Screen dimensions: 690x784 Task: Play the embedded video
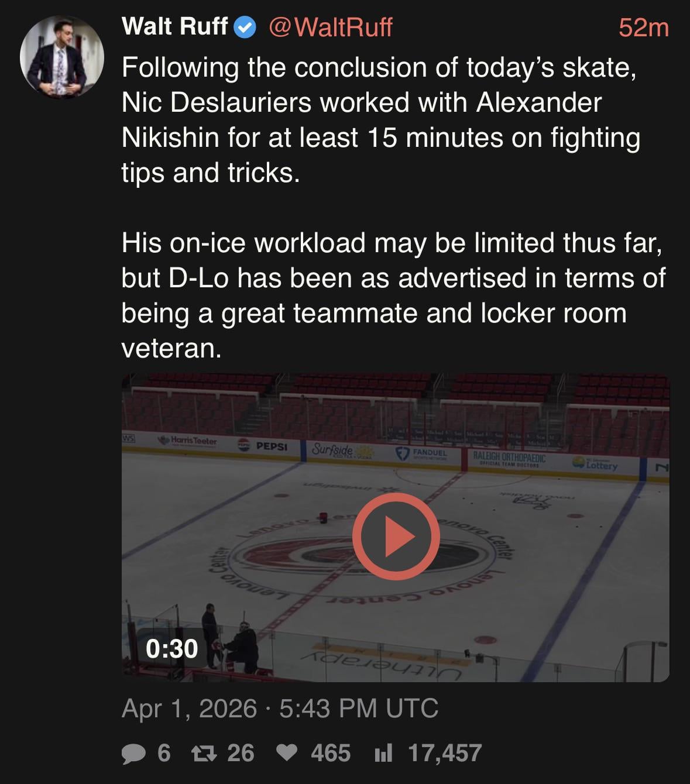tap(396, 536)
